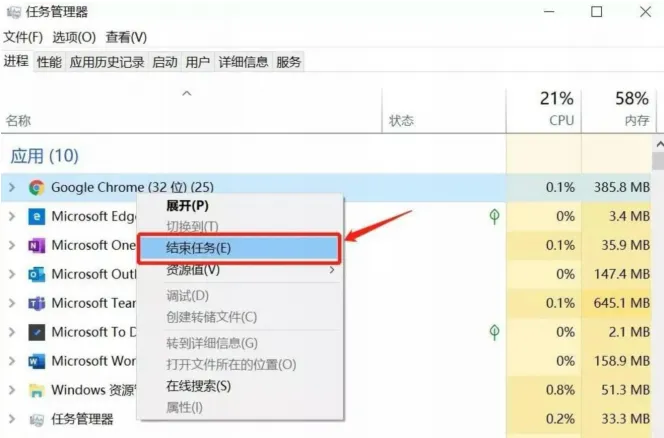The image size is (664, 438).
Task: Click the Microsoft Outlook icon
Action: click(x=36, y=274)
